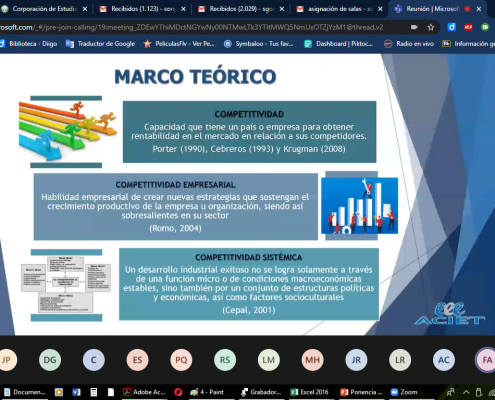Open the Opera browser taskbar icon

pos(178,392)
